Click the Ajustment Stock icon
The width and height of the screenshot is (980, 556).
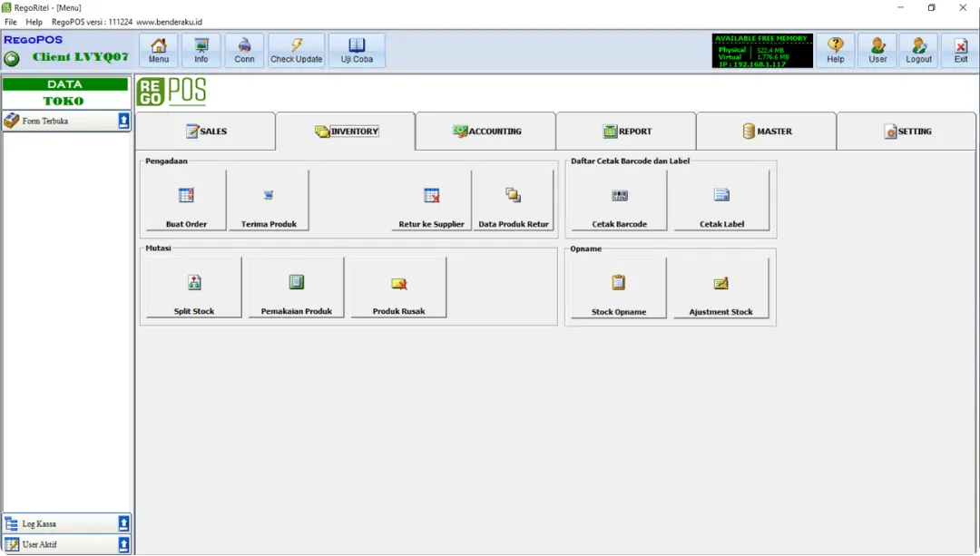(720, 288)
